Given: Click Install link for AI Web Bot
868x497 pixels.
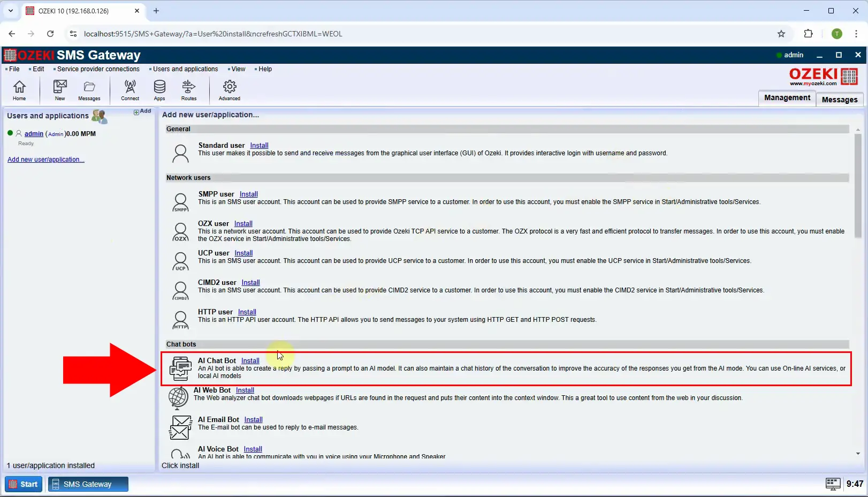Looking at the screenshot, I should coord(245,390).
